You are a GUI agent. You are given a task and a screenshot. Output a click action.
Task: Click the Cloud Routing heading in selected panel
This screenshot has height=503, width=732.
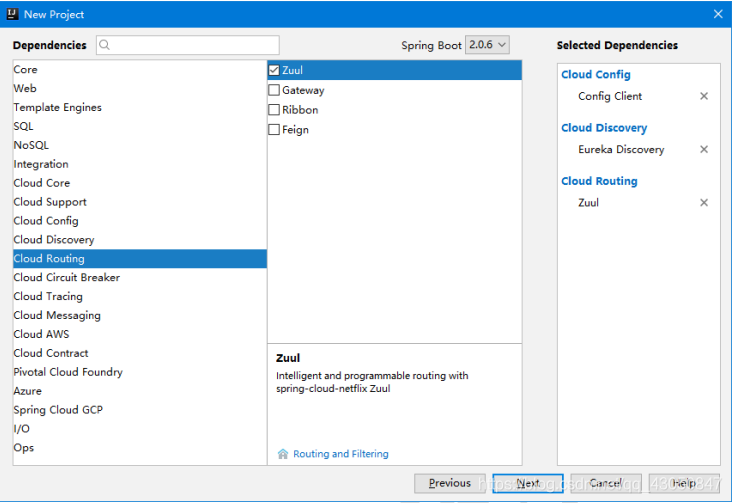click(x=599, y=181)
